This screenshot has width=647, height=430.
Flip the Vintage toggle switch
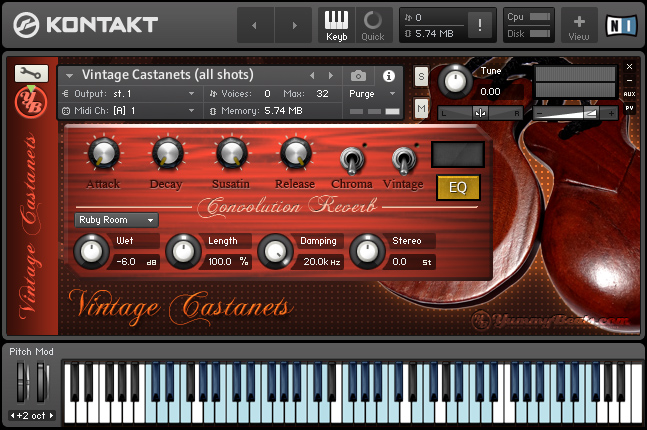(404, 161)
